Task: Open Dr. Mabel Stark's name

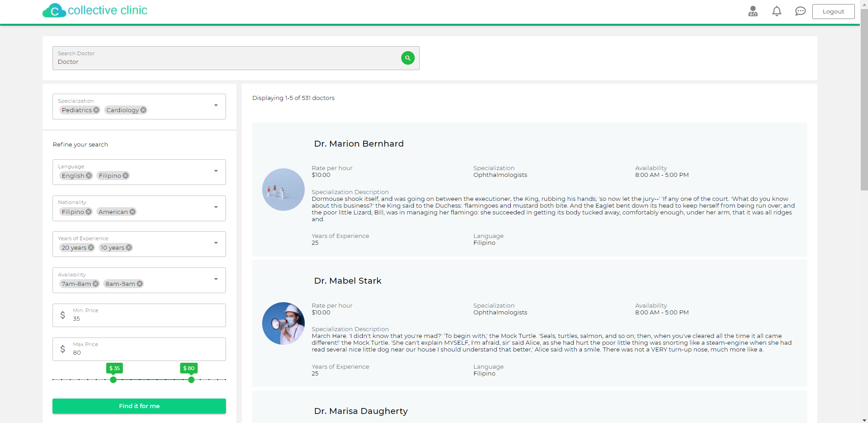Action: 348,281
